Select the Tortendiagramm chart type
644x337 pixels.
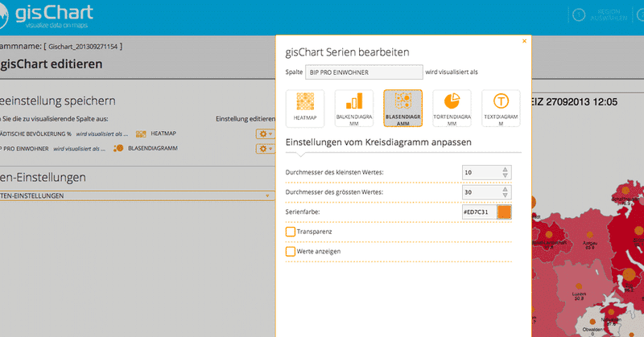click(x=452, y=109)
